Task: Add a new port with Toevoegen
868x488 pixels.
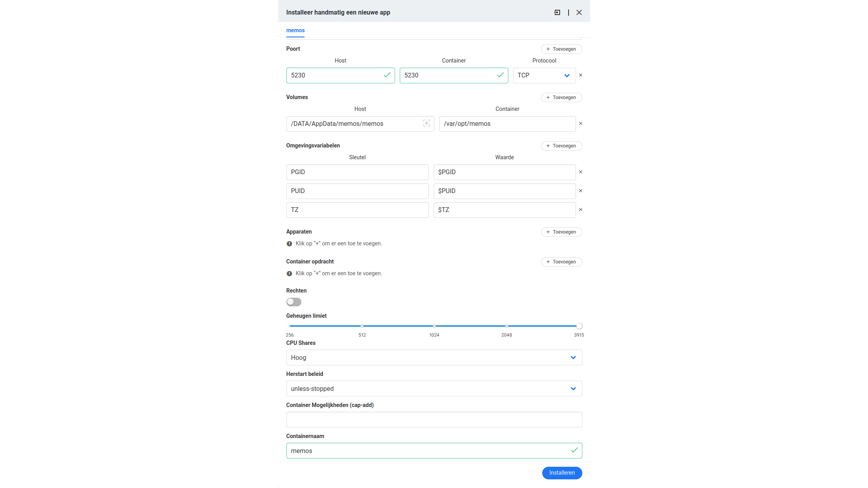Action: pyautogui.click(x=561, y=49)
